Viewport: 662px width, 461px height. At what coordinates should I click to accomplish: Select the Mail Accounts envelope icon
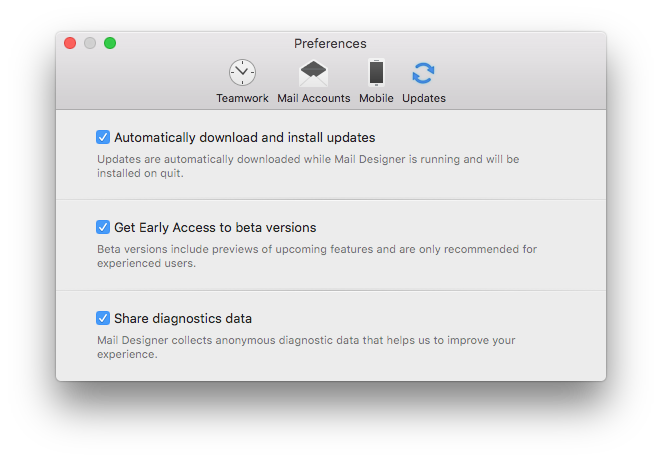[313, 73]
